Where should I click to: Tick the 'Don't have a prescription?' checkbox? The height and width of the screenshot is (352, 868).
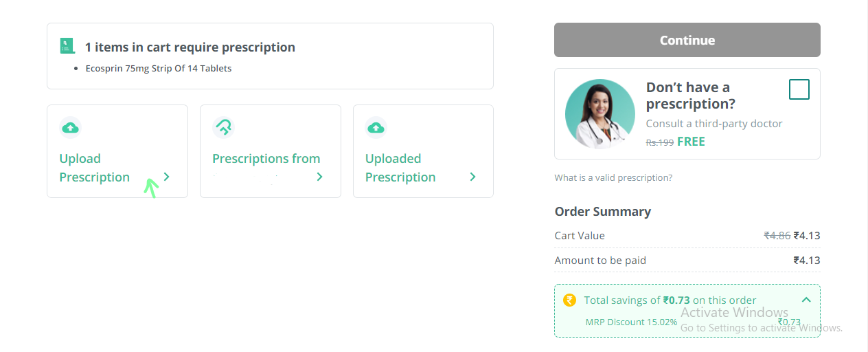tap(799, 89)
